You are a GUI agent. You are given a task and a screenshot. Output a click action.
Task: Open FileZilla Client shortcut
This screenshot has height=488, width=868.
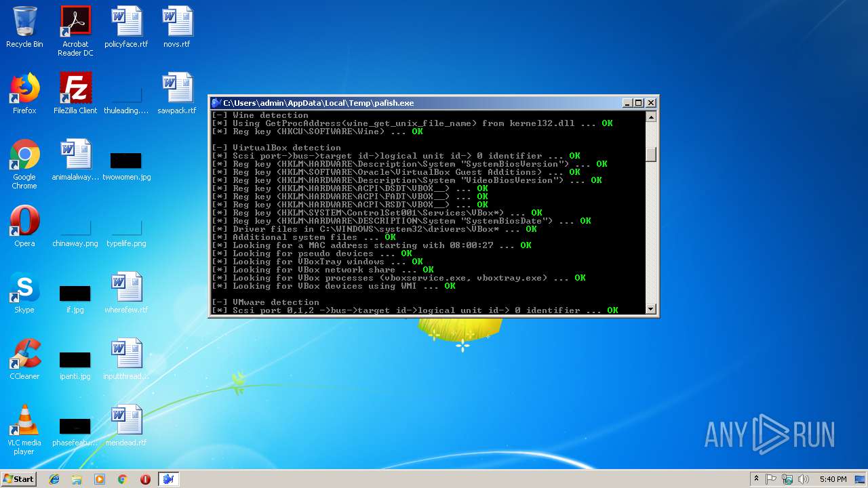pos(75,94)
